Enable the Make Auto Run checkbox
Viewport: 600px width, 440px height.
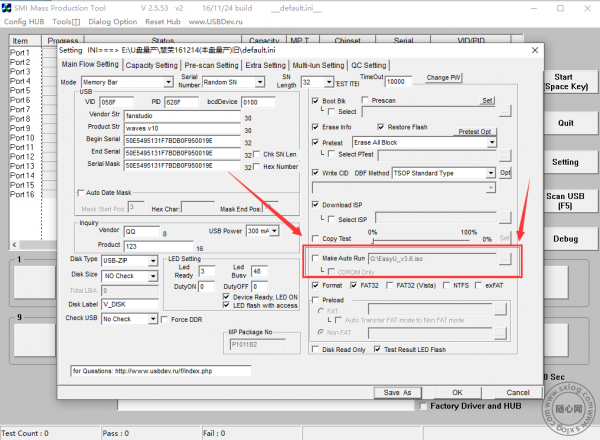coord(316,258)
